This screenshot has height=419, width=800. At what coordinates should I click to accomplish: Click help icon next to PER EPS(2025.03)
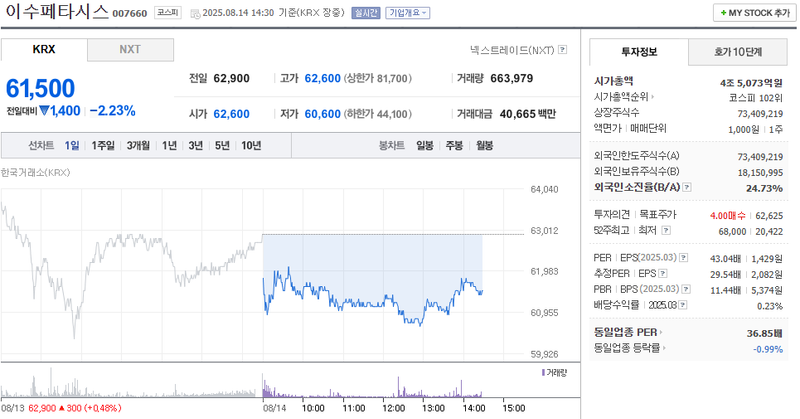tap(684, 258)
